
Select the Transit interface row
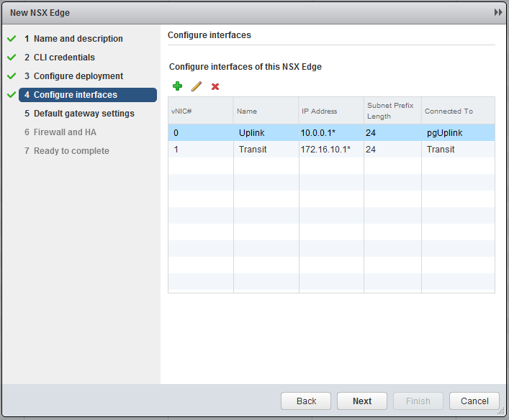(331, 150)
